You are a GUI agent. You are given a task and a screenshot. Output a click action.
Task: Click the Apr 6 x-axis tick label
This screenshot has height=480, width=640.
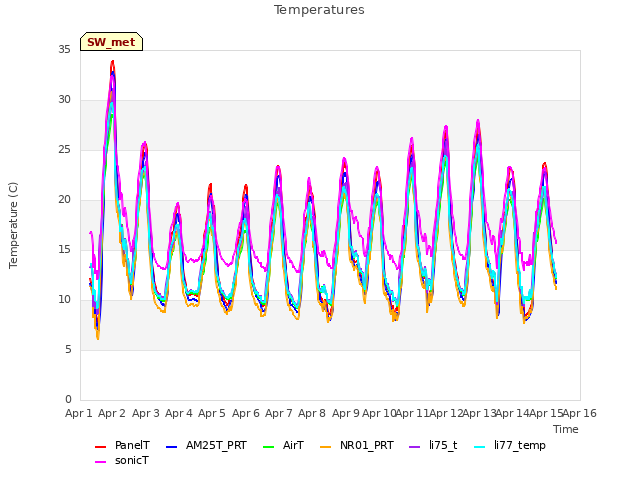click(246, 413)
